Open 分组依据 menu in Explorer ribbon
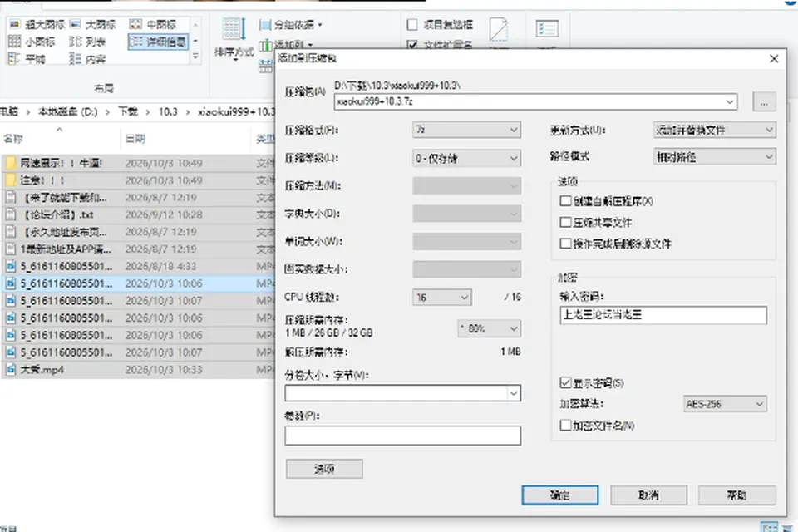 [x=291, y=24]
